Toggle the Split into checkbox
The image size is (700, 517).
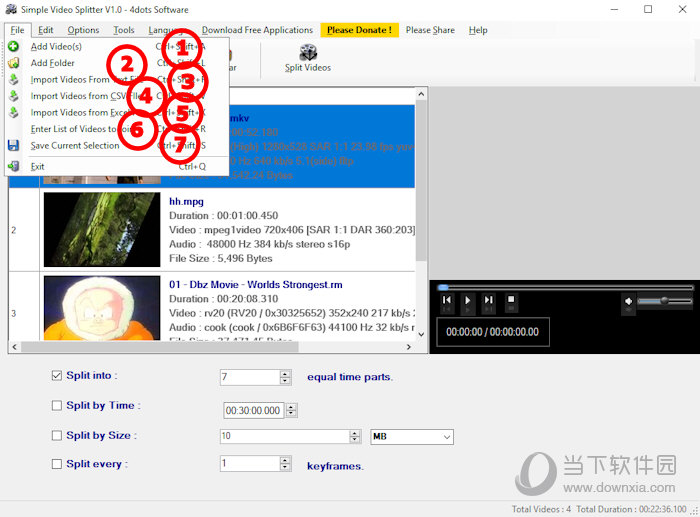(57, 375)
